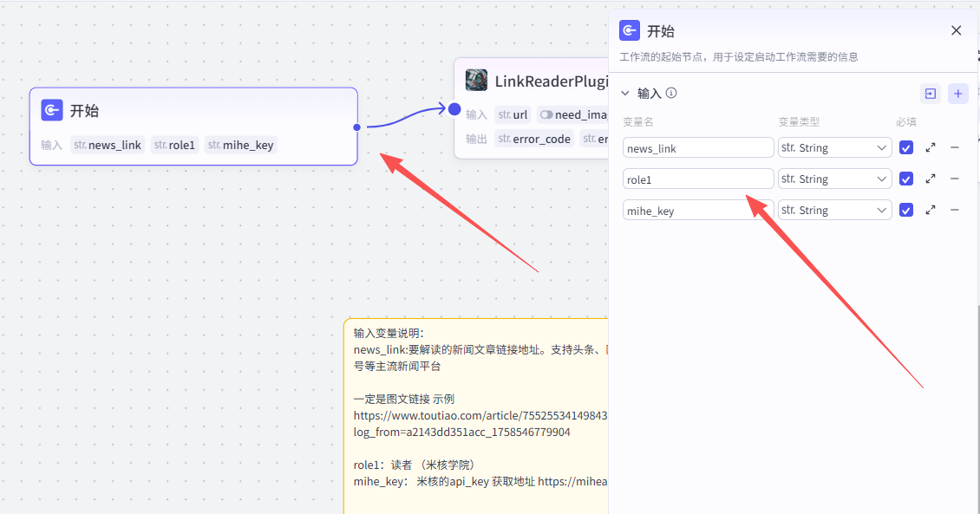Click the 开始 node icon on canvas

point(52,110)
